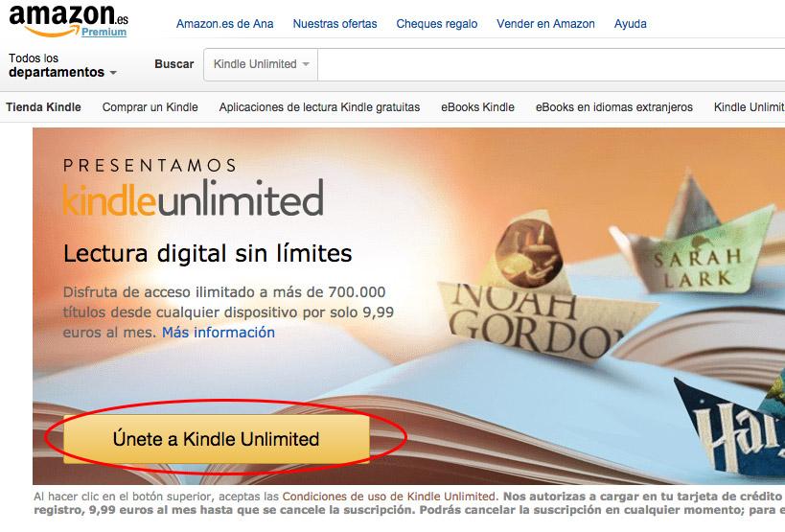Open Condiciones de uso de Kindle Unlimited

click(x=389, y=497)
